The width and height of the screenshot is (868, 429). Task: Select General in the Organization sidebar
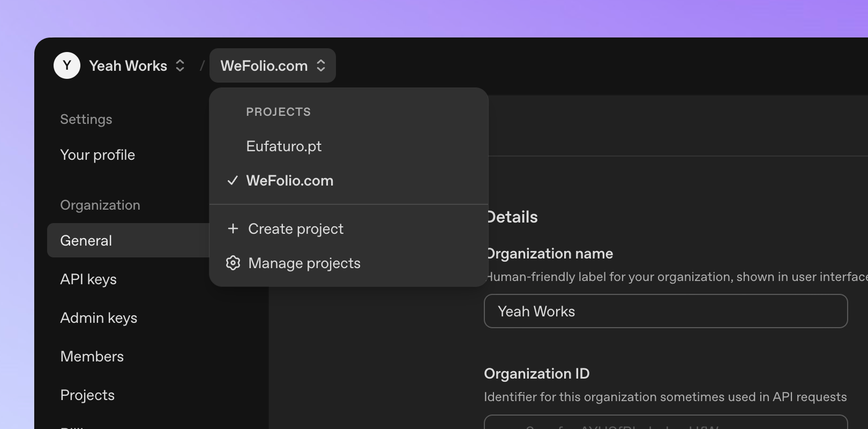tap(86, 241)
